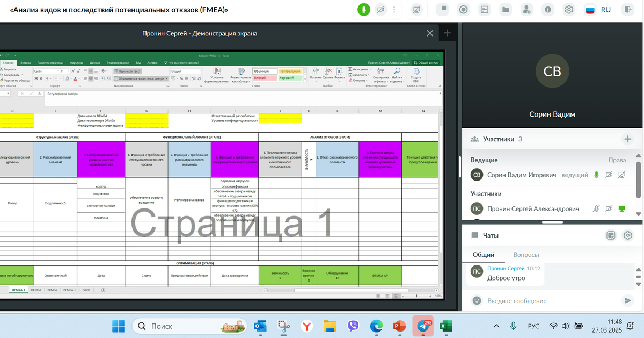Add a participant with the plus button
The width and height of the screenshot is (644, 338).
pos(627,139)
